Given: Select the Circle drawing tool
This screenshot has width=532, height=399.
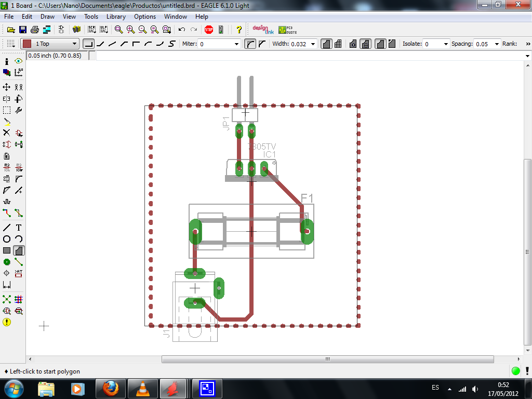Looking at the screenshot, I should [6, 239].
